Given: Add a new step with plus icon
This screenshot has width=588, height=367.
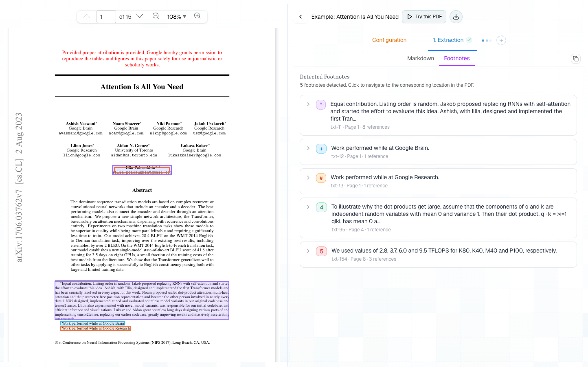Looking at the screenshot, I should click(x=501, y=40).
